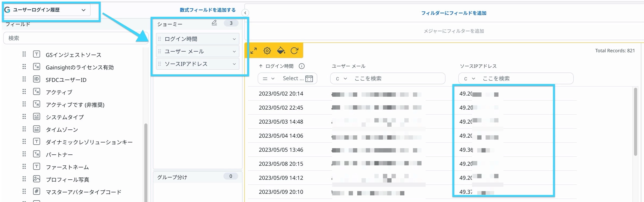The height and width of the screenshot is (202, 644).
Task: Click the Y/N type icon of Gainsightのライセンス有効
Action: (x=36, y=66)
